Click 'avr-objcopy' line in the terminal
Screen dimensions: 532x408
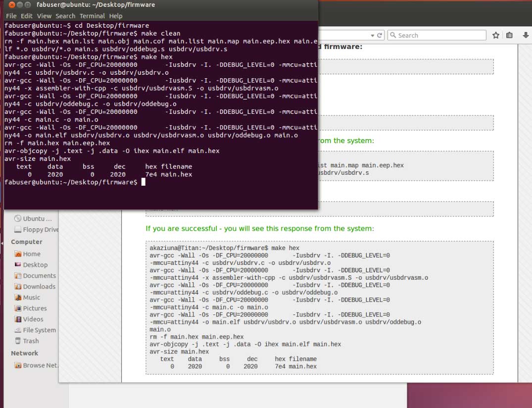(112, 151)
